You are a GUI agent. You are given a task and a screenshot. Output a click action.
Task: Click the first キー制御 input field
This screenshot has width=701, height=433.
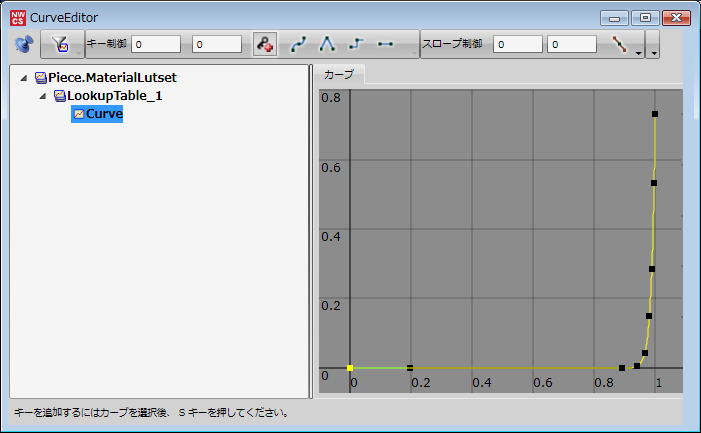[156, 44]
